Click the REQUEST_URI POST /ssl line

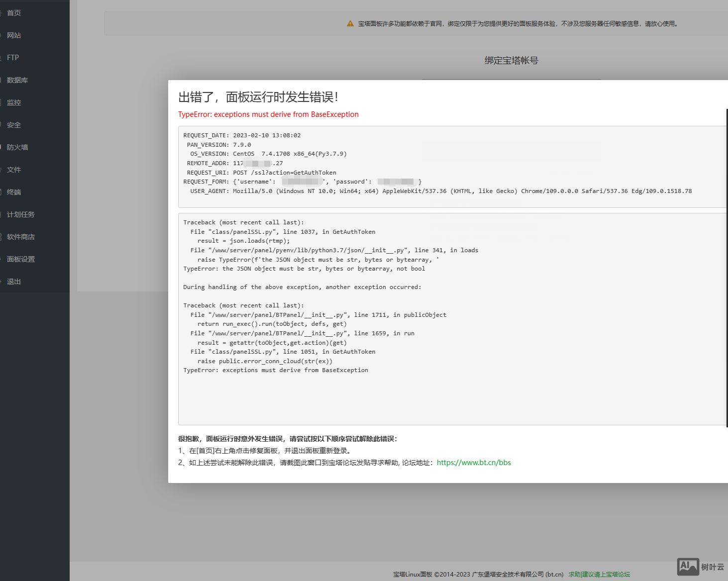pos(261,173)
